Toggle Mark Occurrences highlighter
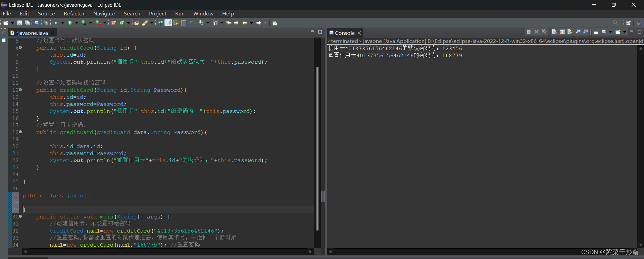644x259 pixels. 168,23
